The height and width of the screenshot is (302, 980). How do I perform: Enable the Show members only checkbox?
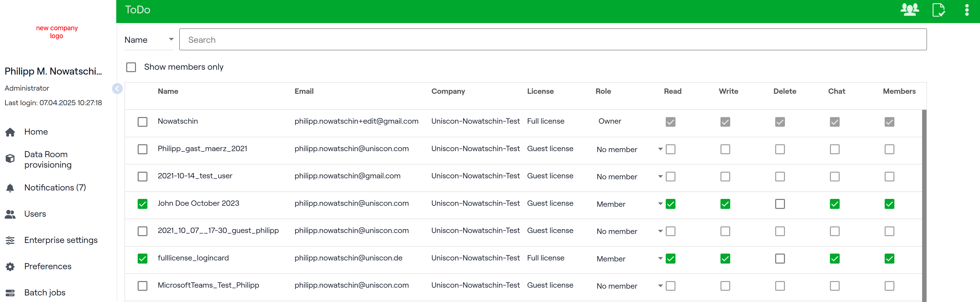tap(131, 67)
